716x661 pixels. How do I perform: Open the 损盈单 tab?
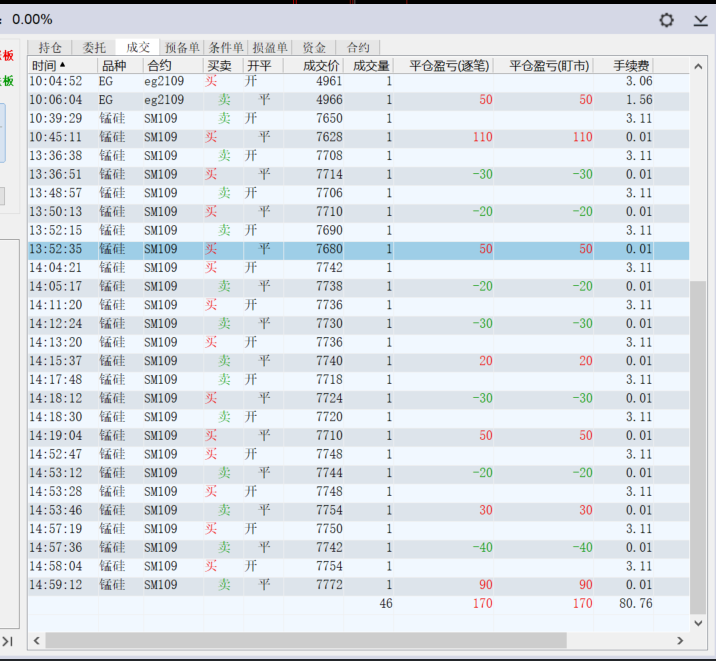pyautogui.click(x=270, y=47)
